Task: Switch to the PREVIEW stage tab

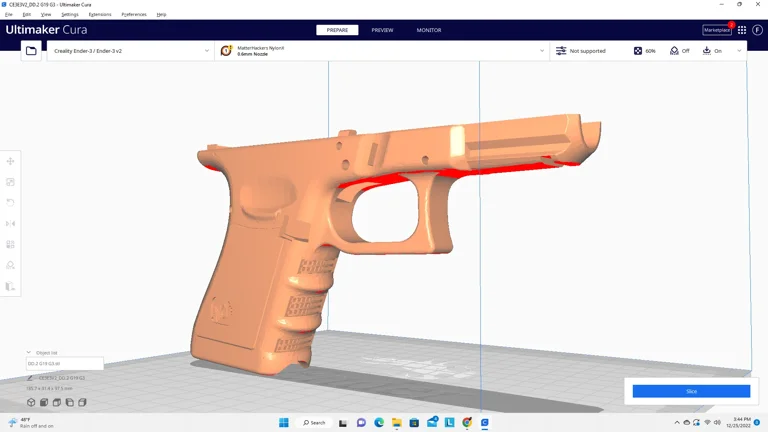Action: click(x=382, y=30)
